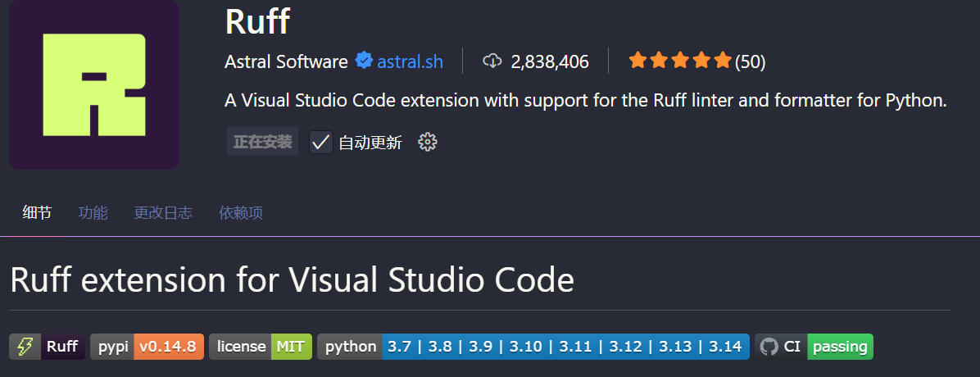Select the 更改日志 changelog tab
This screenshot has width=980, height=377.
163,213
